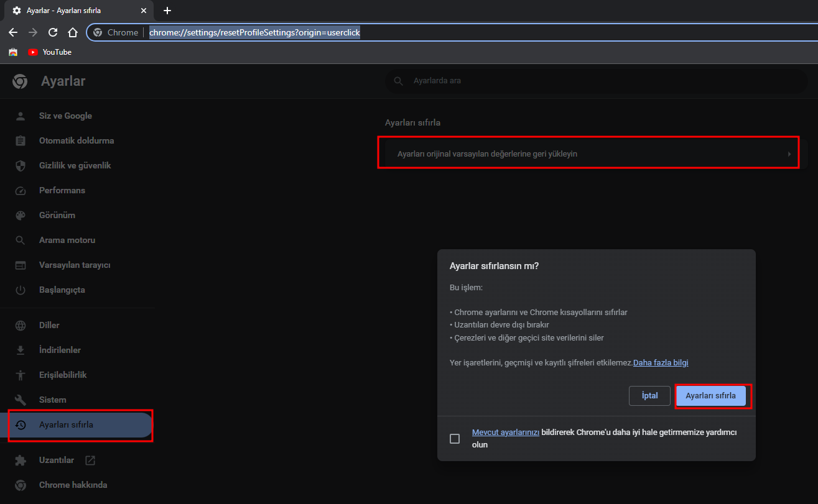Open the Mevcut ayarlarınızı link

pyautogui.click(x=506, y=433)
